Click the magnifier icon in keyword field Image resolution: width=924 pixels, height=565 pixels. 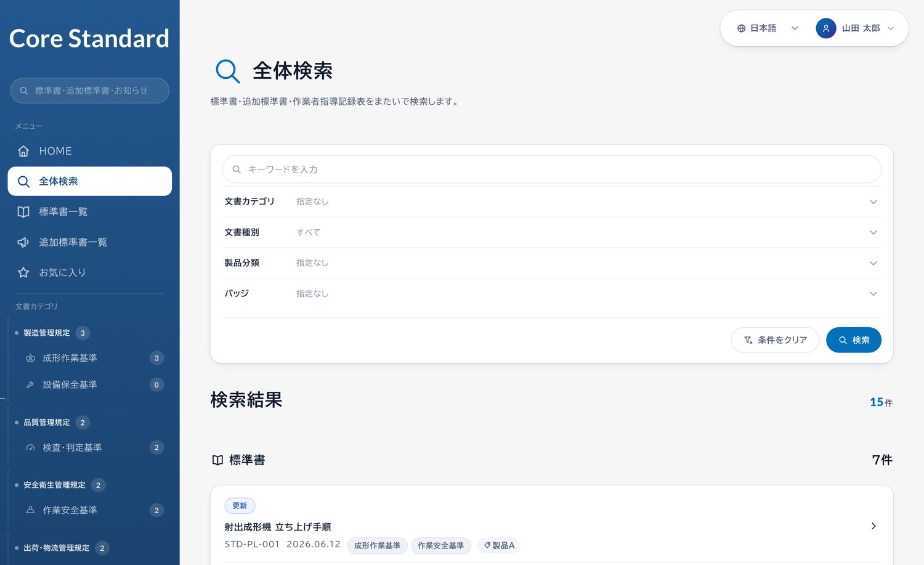point(237,169)
